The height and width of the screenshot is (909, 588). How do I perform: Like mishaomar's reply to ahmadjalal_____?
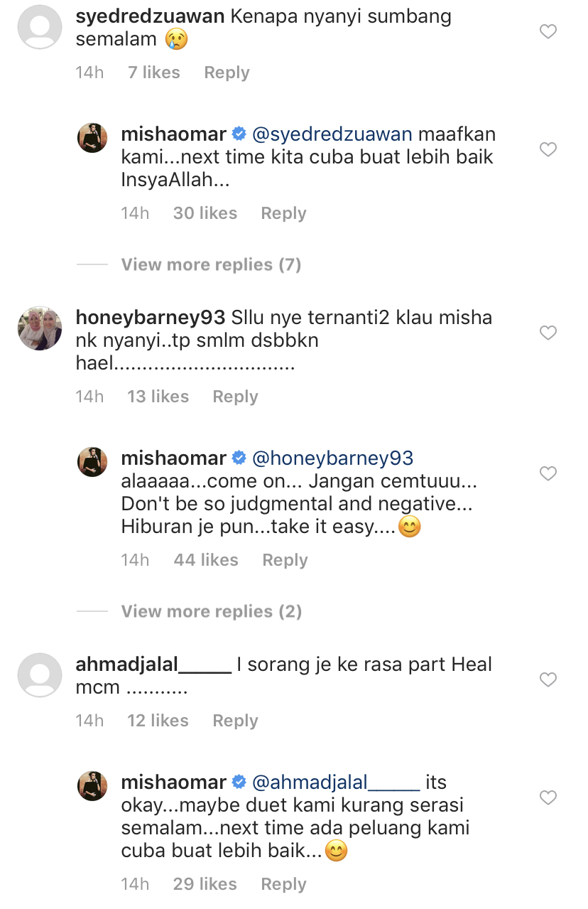coord(548,798)
